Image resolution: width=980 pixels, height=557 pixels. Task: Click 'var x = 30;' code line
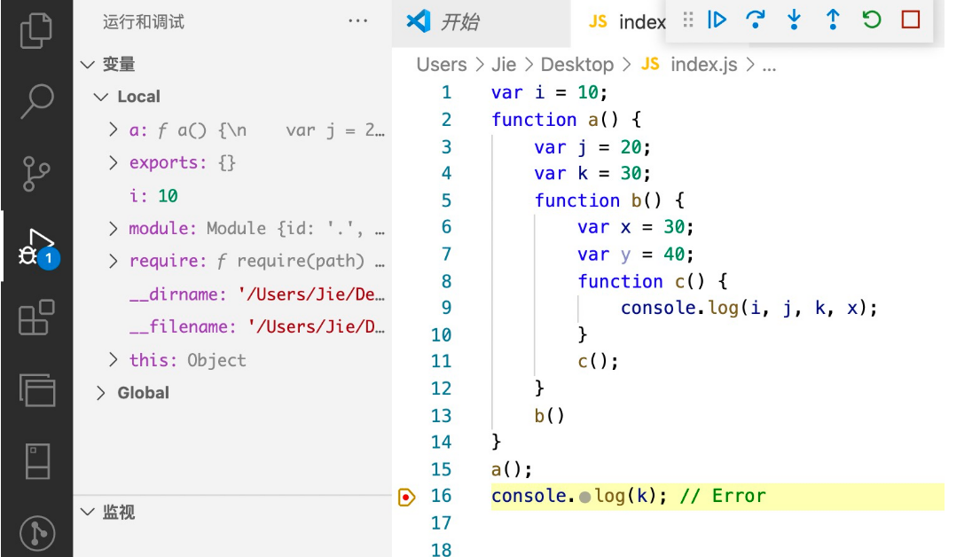coord(636,227)
